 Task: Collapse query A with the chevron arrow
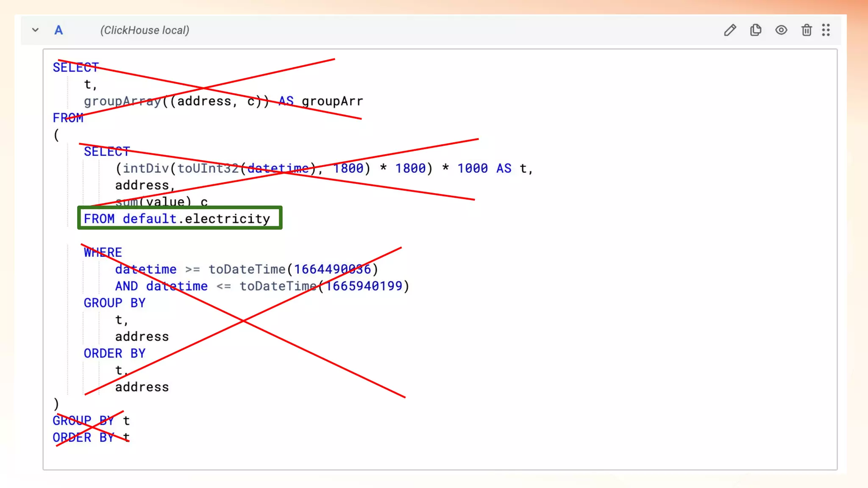[36, 30]
